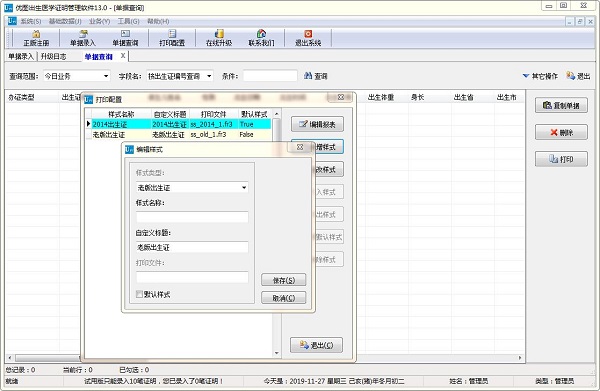Click the right arrow of the main horizontal scrollbar
The height and width of the screenshot is (391, 600).
coord(520,358)
